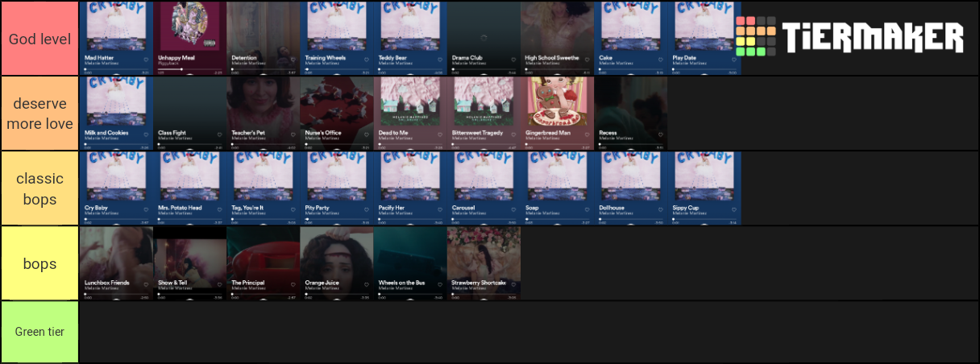Click the heart on Pacify Her
This screenshot has width=980, height=364.
[x=439, y=209]
